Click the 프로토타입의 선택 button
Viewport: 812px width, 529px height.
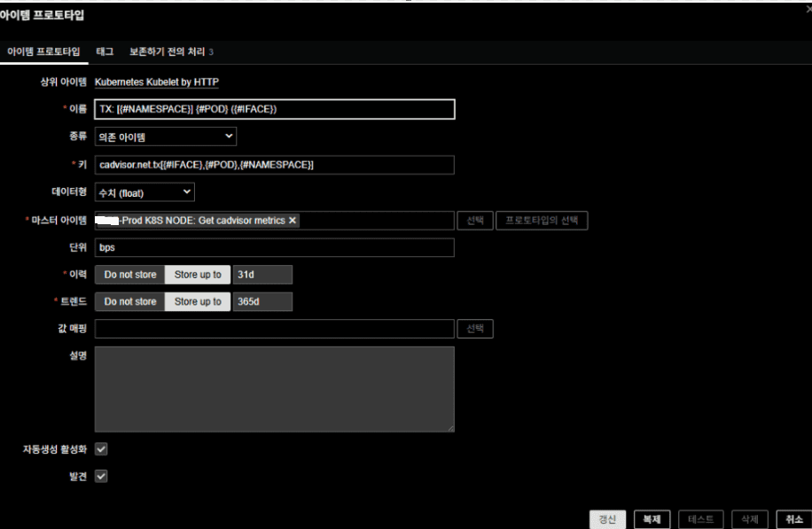coord(541,221)
